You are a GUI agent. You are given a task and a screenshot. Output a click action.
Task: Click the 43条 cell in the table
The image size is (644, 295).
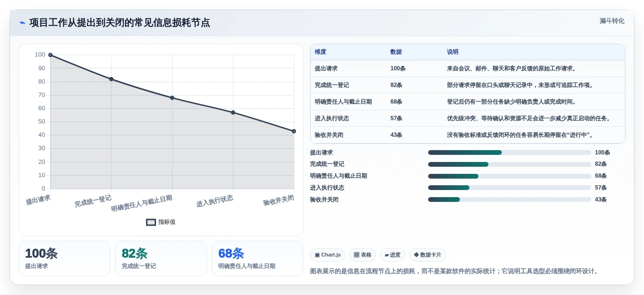point(397,135)
